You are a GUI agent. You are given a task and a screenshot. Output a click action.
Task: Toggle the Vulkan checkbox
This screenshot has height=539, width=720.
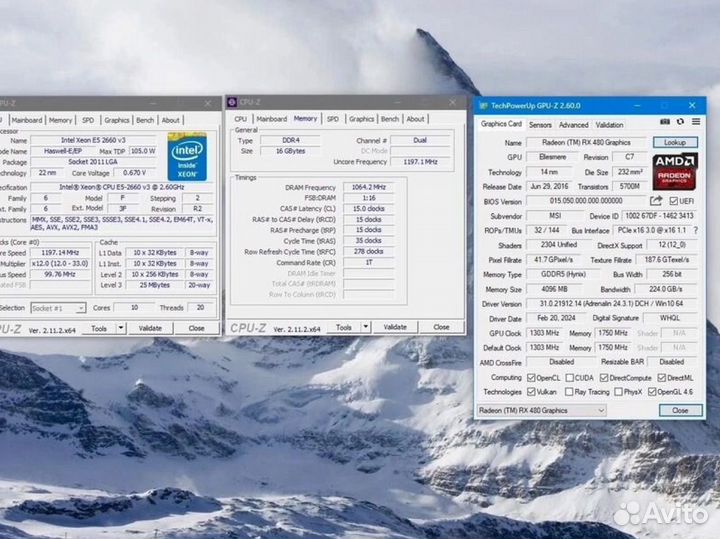[530, 392]
